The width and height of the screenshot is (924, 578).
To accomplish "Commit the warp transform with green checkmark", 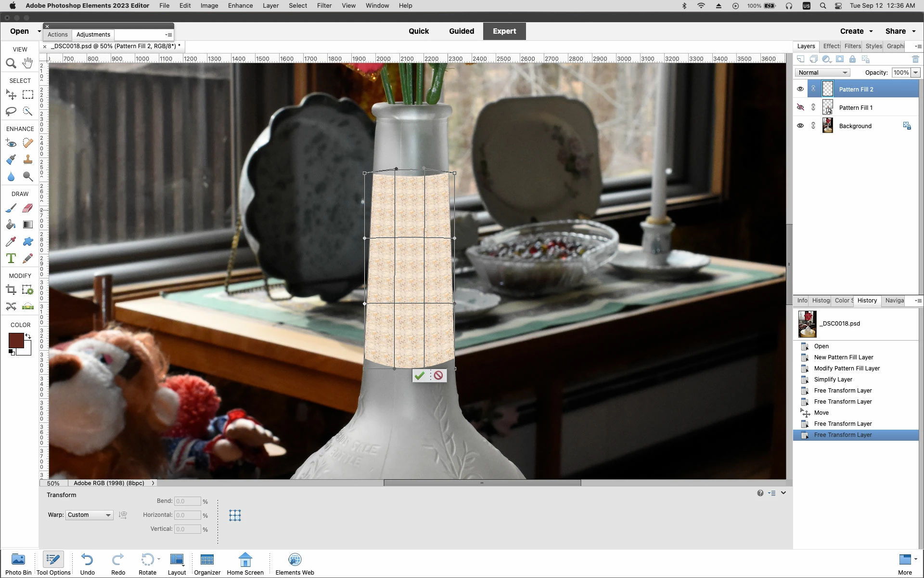I will [420, 376].
